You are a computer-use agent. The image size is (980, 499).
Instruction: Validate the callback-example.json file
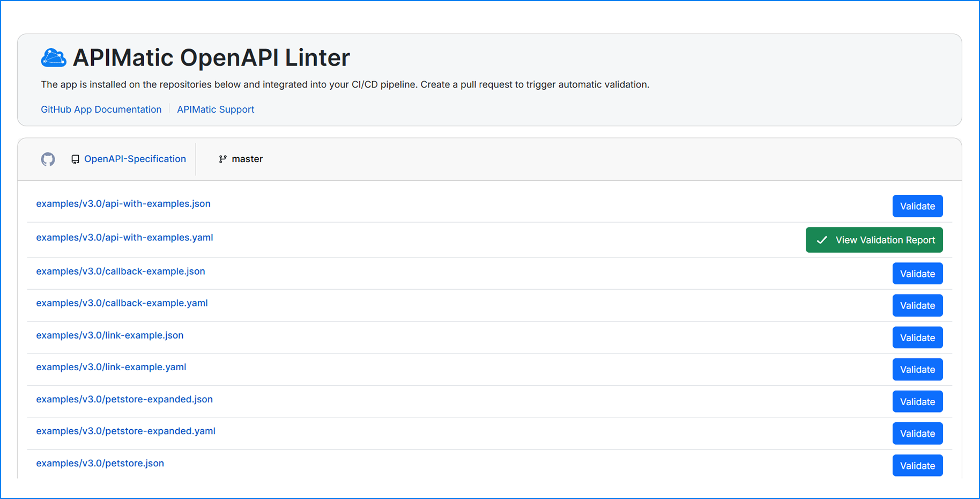click(x=917, y=274)
